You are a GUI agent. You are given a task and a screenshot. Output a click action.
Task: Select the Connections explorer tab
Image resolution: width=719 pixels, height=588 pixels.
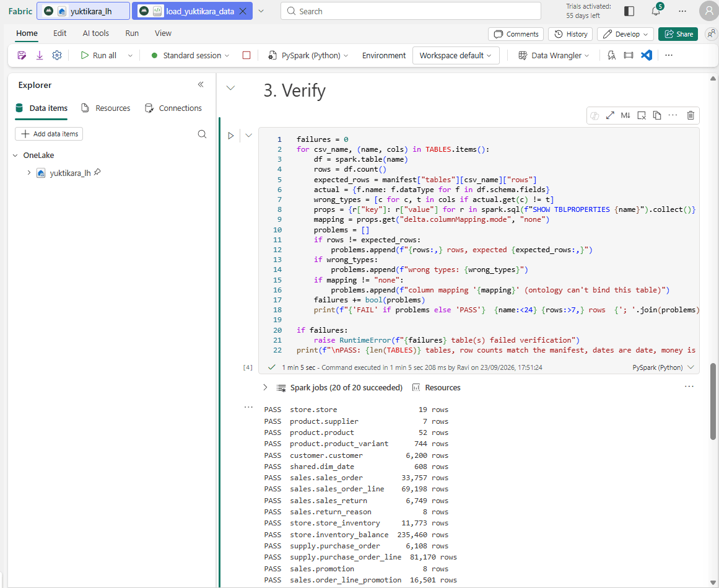173,108
